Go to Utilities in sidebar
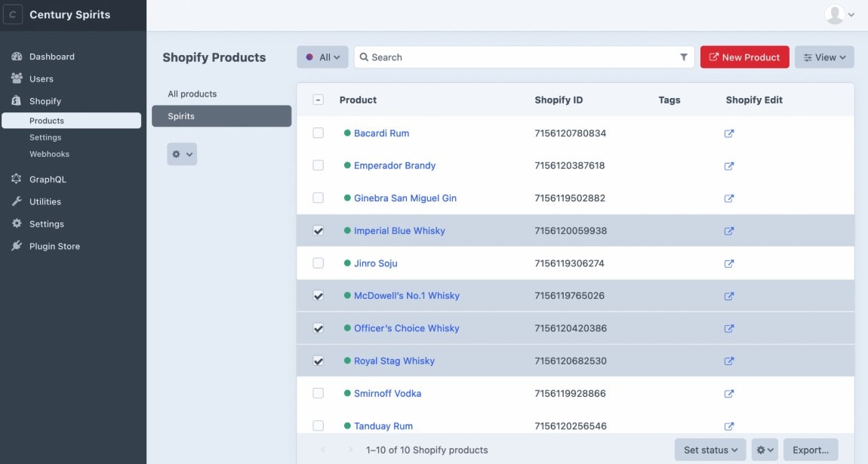 pyautogui.click(x=45, y=201)
